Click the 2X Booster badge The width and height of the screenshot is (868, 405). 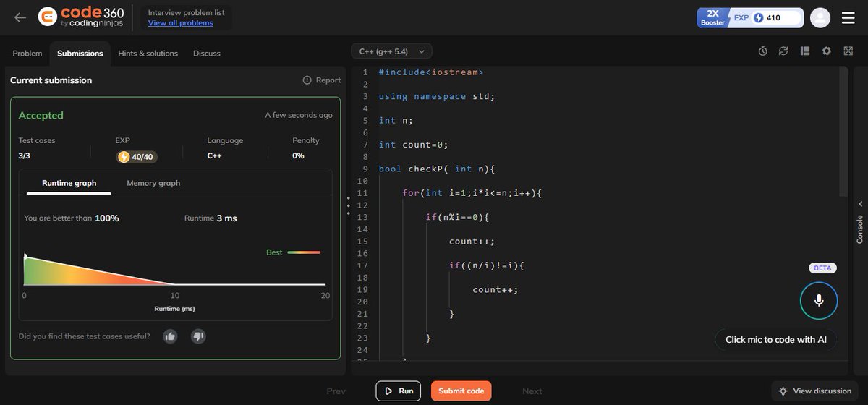coord(712,17)
